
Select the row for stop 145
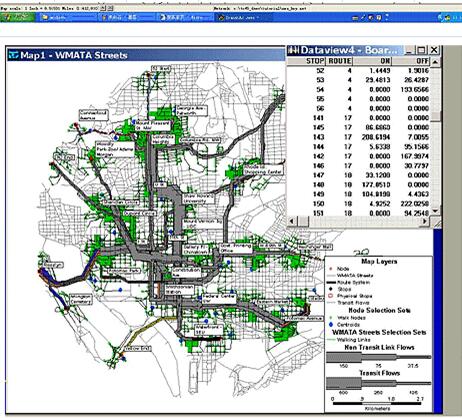(359, 127)
